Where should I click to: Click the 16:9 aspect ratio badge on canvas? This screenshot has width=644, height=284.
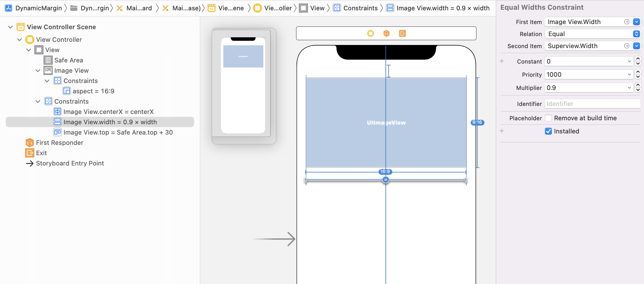point(385,171)
